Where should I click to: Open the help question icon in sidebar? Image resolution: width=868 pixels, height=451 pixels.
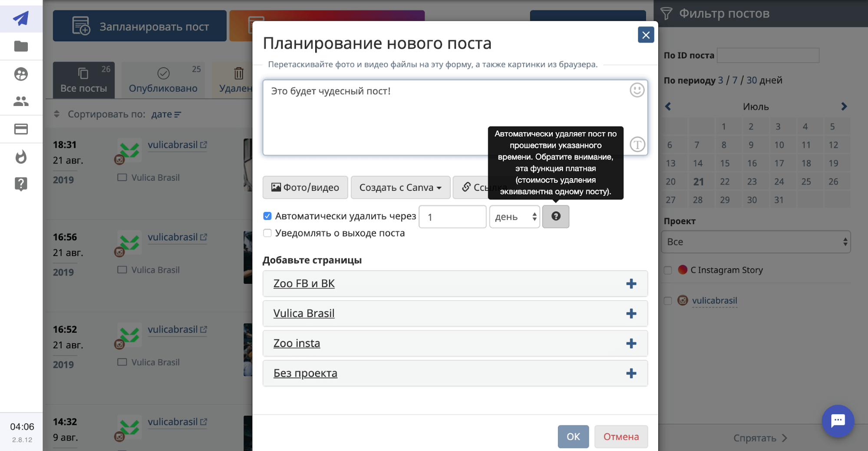point(21,184)
